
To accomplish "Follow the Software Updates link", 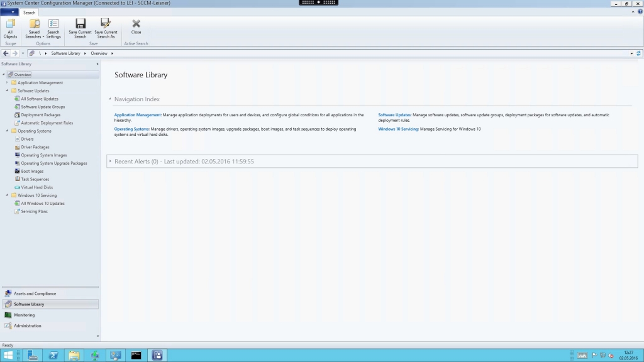I will [394, 115].
